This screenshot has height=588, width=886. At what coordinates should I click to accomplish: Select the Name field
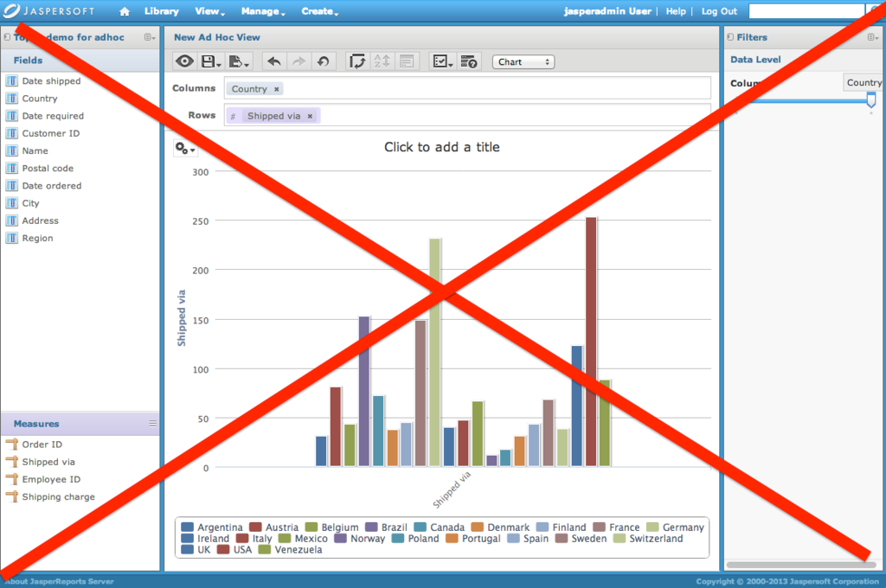pyautogui.click(x=35, y=150)
